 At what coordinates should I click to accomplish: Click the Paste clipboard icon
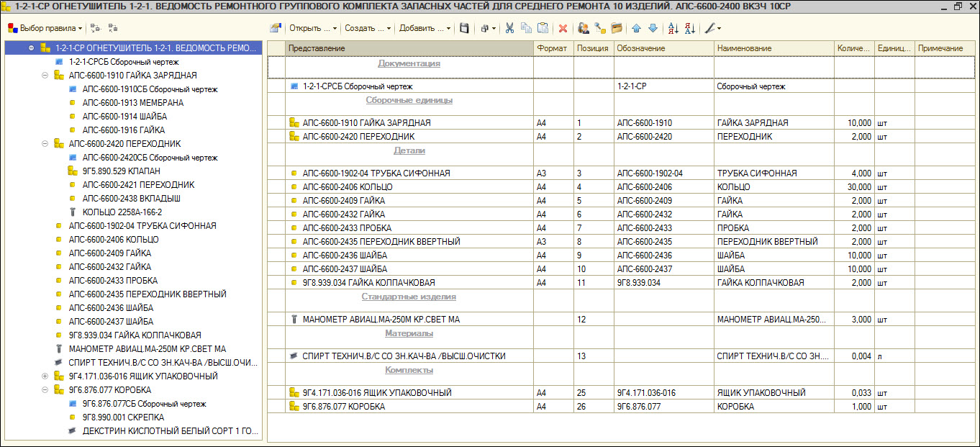(x=543, y=29)
